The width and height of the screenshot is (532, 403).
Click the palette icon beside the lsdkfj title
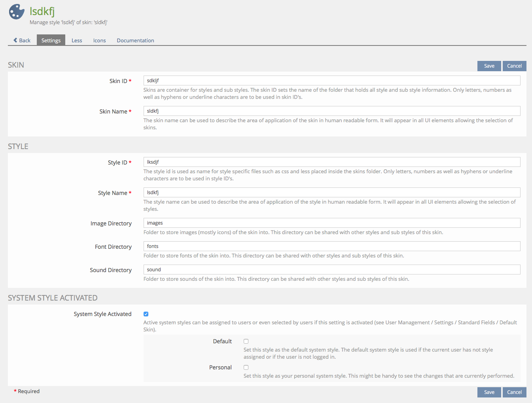[x=17, y=12]
